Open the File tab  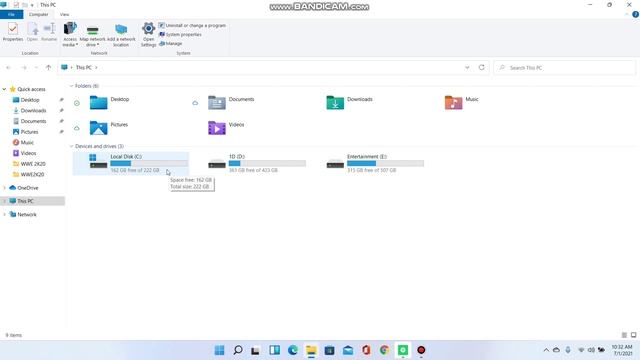(11, 14)
